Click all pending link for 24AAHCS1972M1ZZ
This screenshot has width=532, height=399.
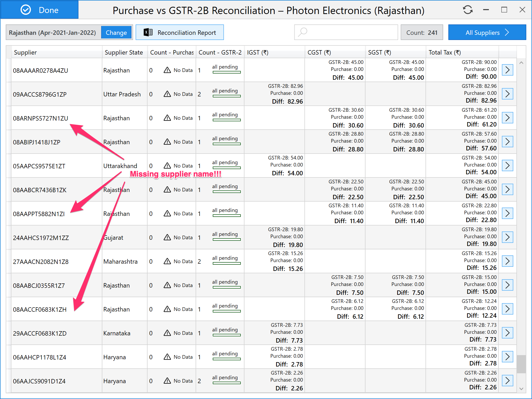click(x=225, y=234)
